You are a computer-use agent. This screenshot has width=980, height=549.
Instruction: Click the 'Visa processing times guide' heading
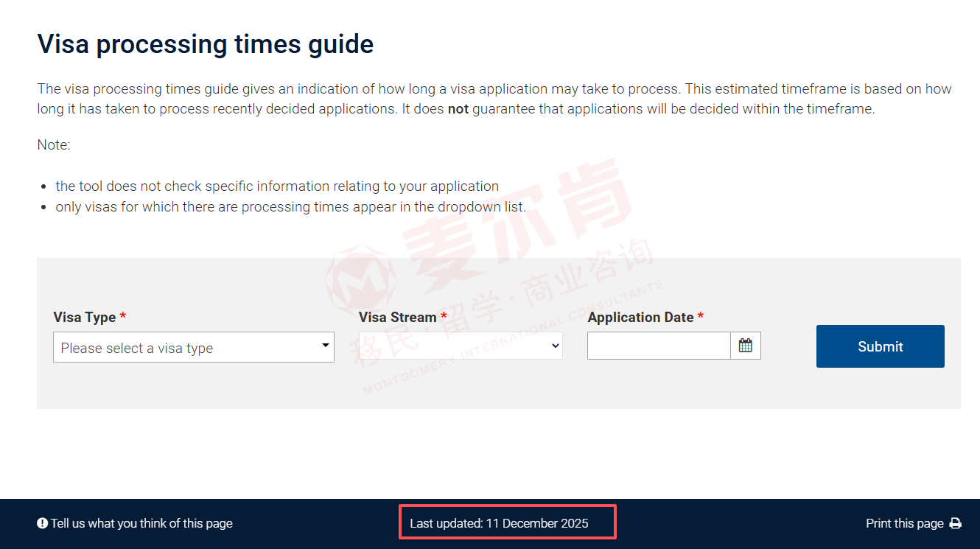pyautogui.click(x=206, y=44)
